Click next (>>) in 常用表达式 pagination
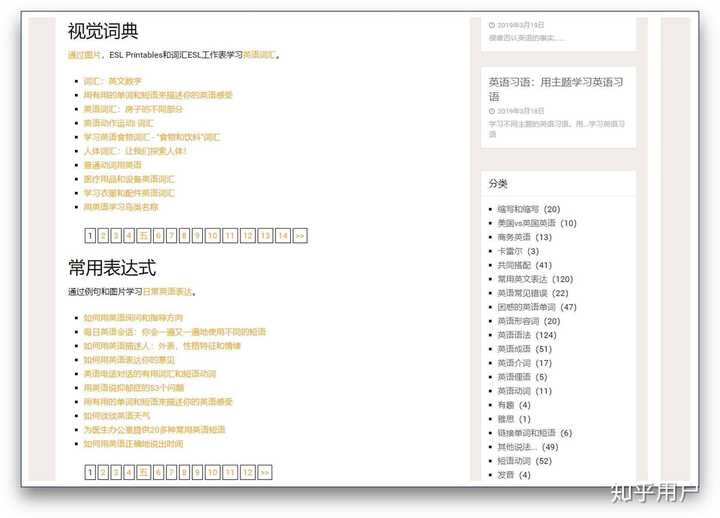720x518 pixels. pos(265,473)
